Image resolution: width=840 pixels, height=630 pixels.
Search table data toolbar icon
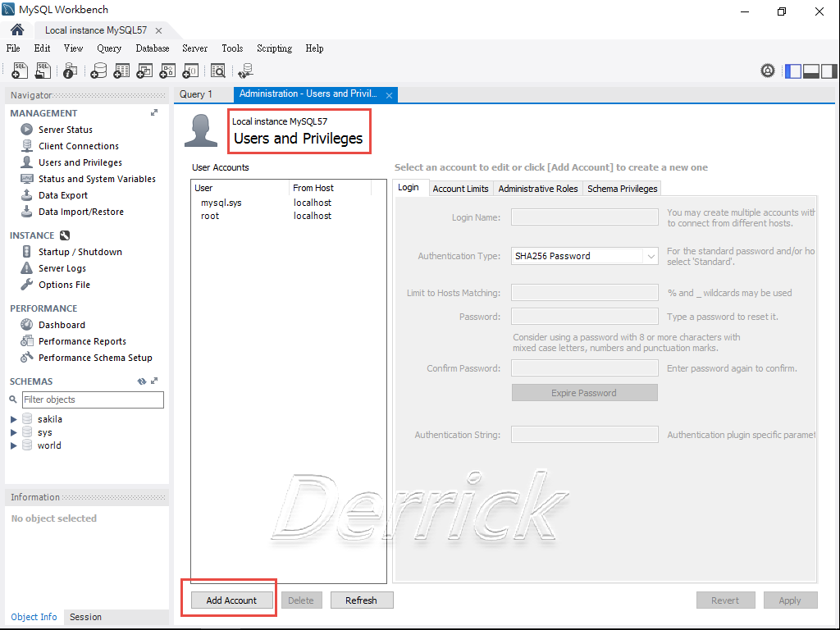(x=218, y=71)
